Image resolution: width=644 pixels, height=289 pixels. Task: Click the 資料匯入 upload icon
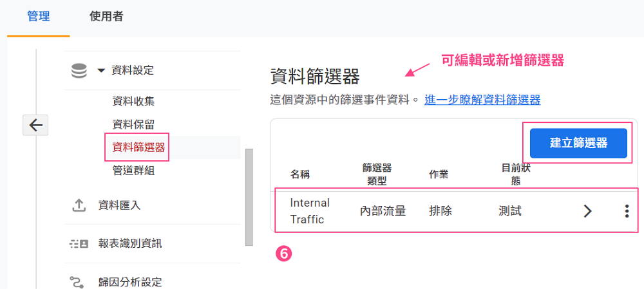pyautogui.click(x=79, y=205)
